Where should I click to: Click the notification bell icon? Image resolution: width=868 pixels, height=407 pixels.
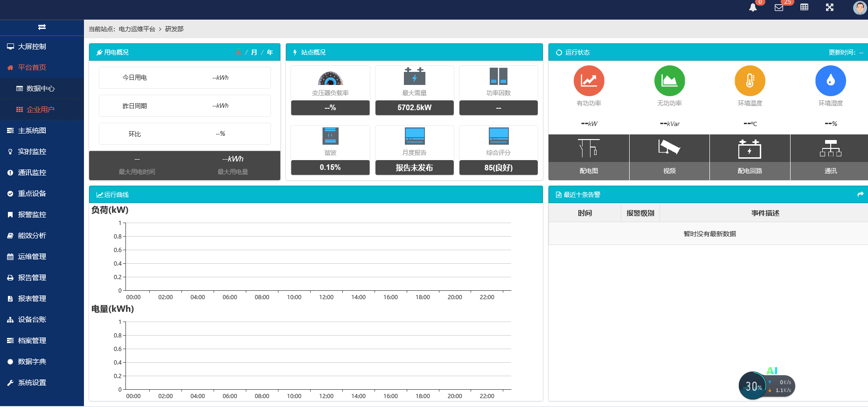click(x=752, y=7)
